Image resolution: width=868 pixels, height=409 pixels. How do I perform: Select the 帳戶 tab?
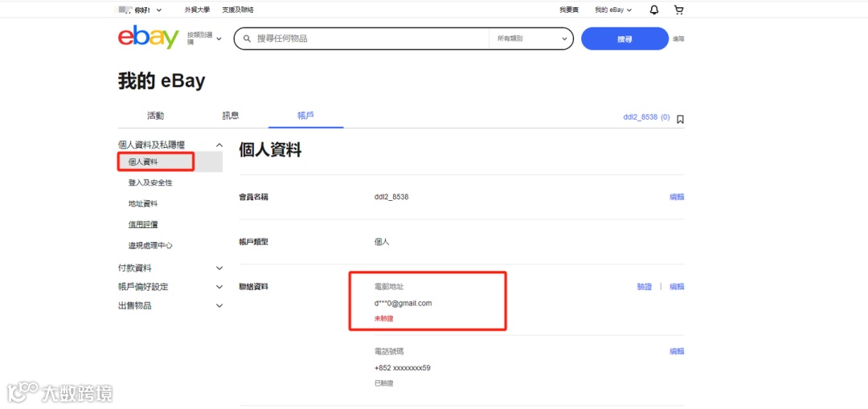306,116
